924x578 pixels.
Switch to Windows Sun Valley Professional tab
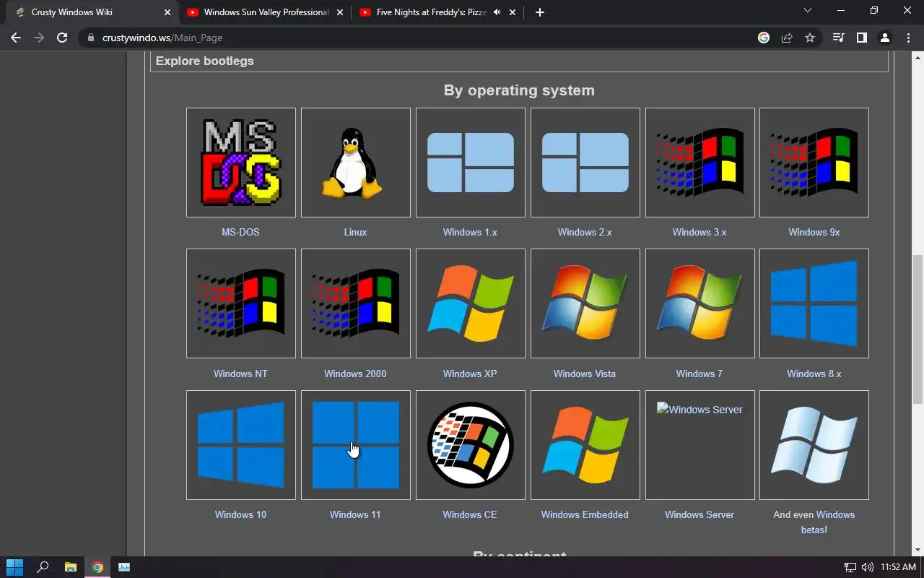click(264, 12)
